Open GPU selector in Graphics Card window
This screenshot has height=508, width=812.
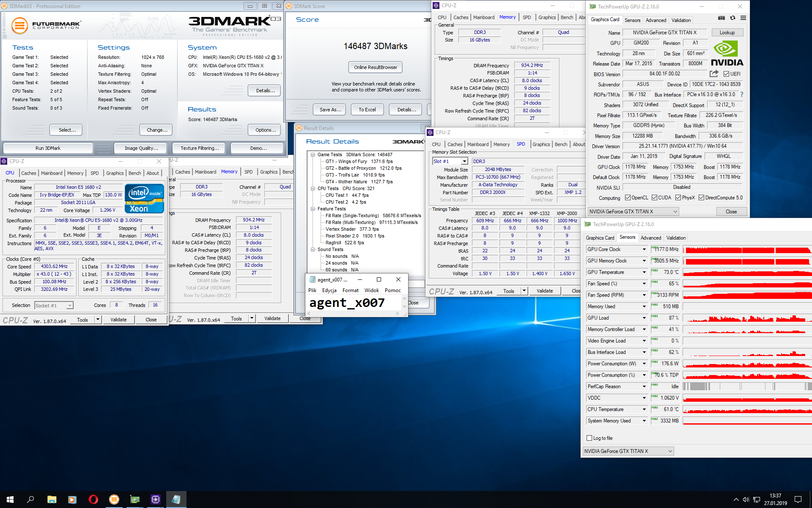click(x=634, y=212)
